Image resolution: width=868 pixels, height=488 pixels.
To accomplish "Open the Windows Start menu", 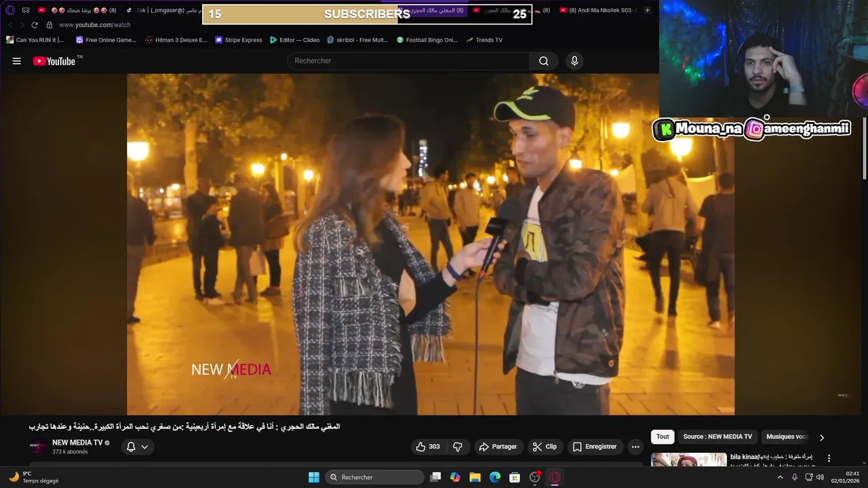I will (314, 477).
